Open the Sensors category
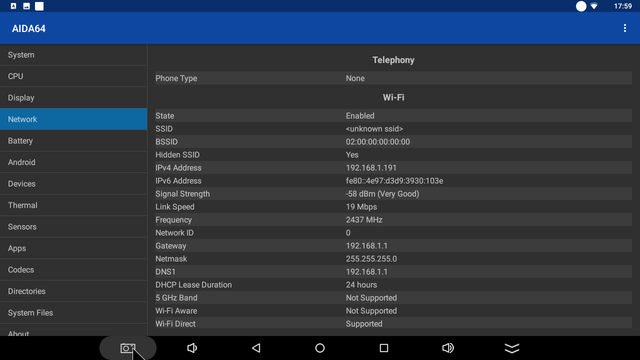 pos(73,227)
